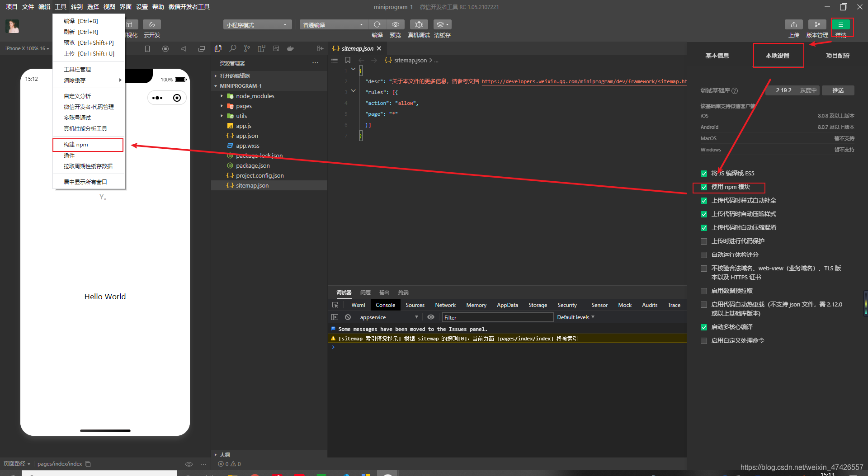The image size is (868, 476).
Task: Click the preview eye icon
Action: (396, 24)
